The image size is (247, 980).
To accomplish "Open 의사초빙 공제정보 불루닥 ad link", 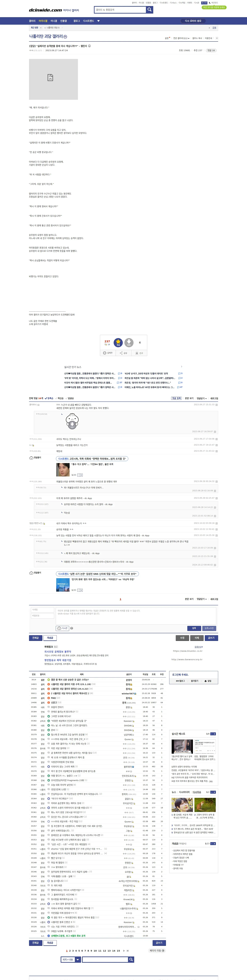I will (57, 652).
